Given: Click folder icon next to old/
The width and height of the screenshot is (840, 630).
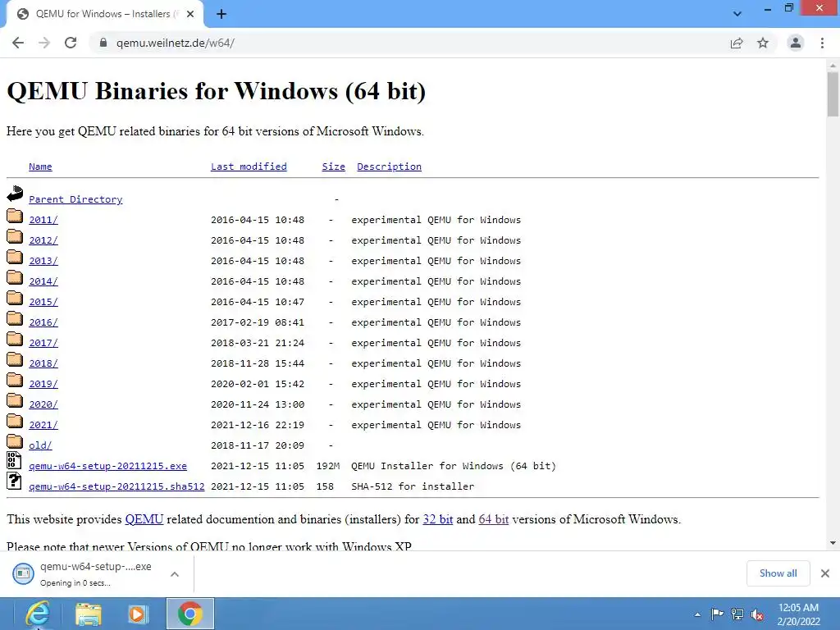Looking at the screenshot, I should [x=15, y=441].
